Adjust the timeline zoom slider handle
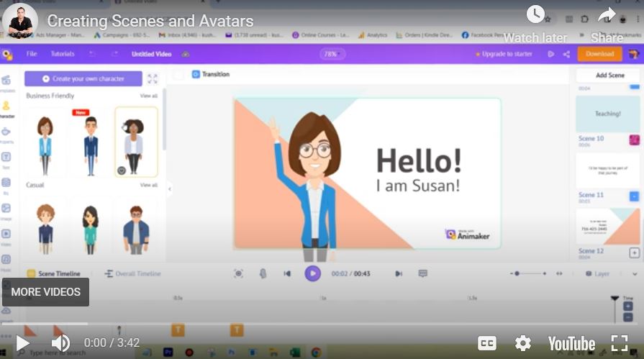The image size is (644, 359). 517,273
